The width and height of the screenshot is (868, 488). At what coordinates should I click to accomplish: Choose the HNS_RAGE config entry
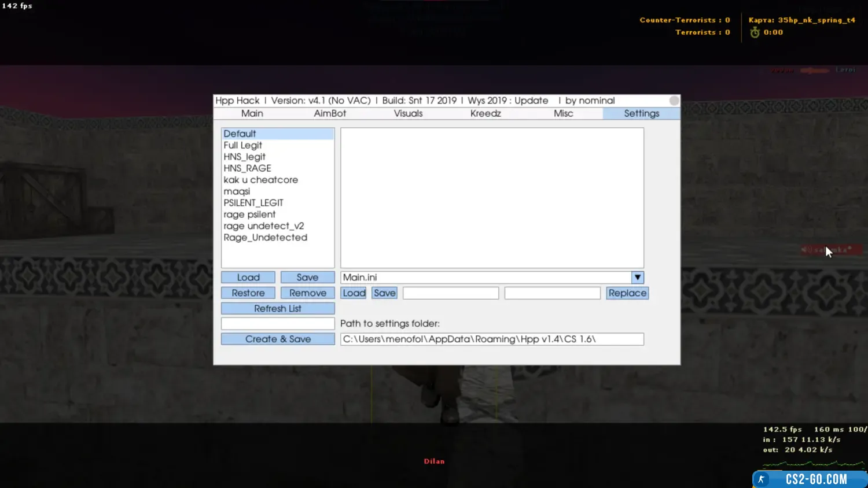(x=248, y=168)
